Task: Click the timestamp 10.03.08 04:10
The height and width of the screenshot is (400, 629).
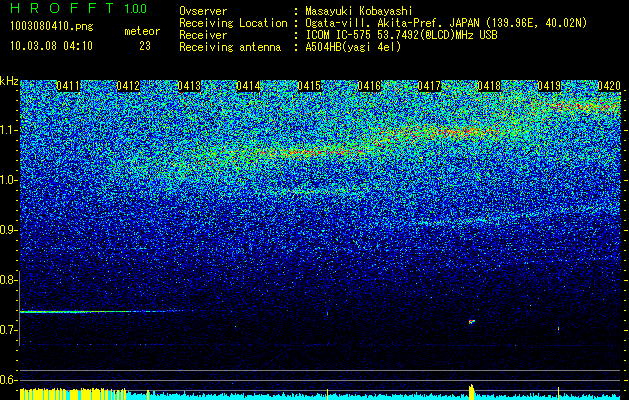Action: (x=51, y=46)
